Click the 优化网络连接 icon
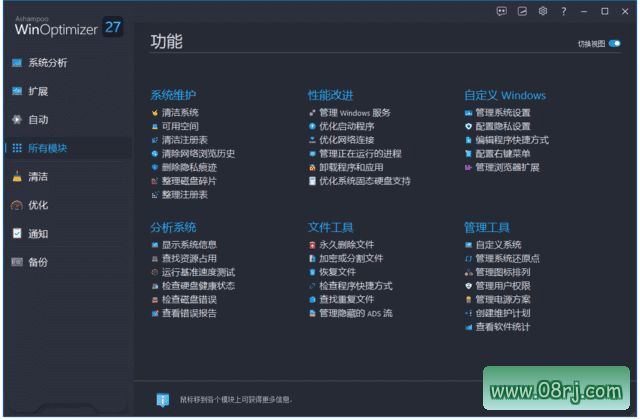 coord(312,140)
